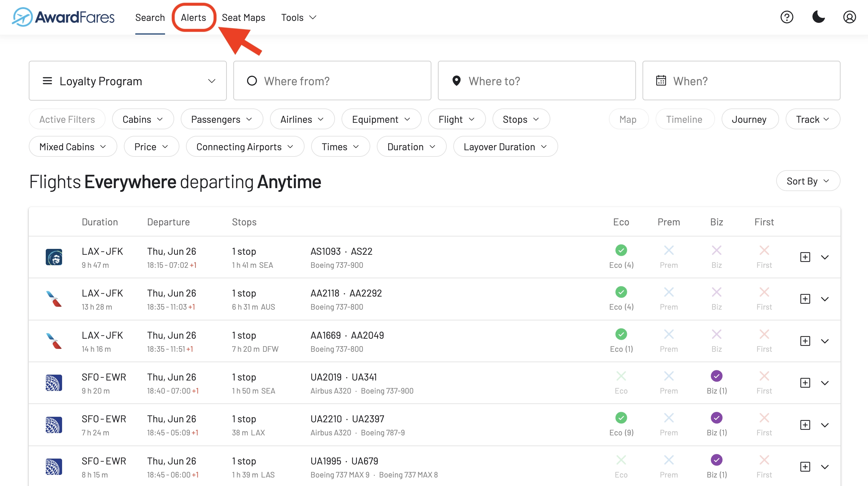
Task: Switch to Map view
Action: (x=628, y=119)
